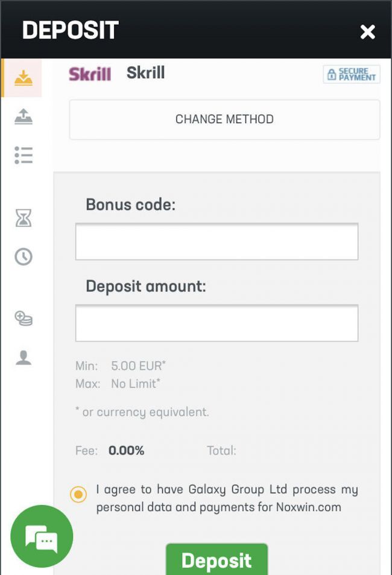The image size is (392, 575).
Task: Click the Galaxy Group agreement text
Action: tap(227, 498)
